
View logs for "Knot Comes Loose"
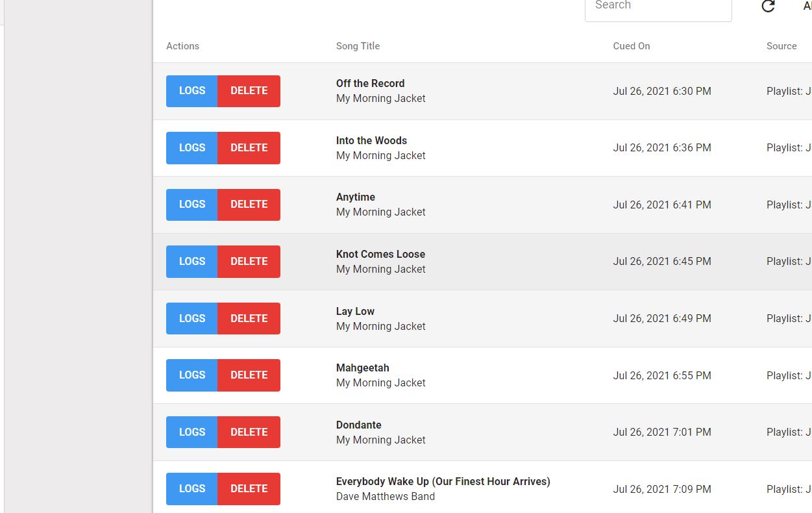tap(191, 261)
